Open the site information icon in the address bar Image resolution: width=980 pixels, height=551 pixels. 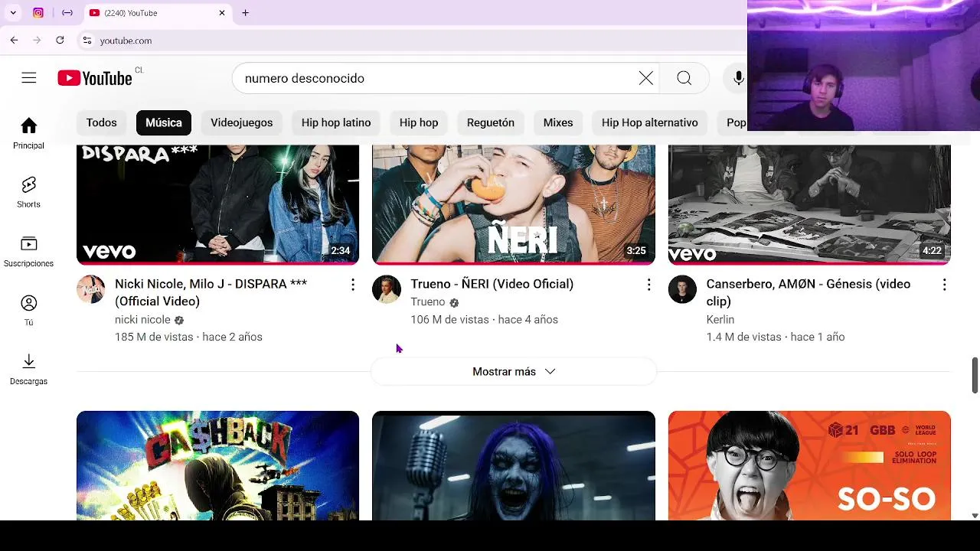(x=87, y=41)
